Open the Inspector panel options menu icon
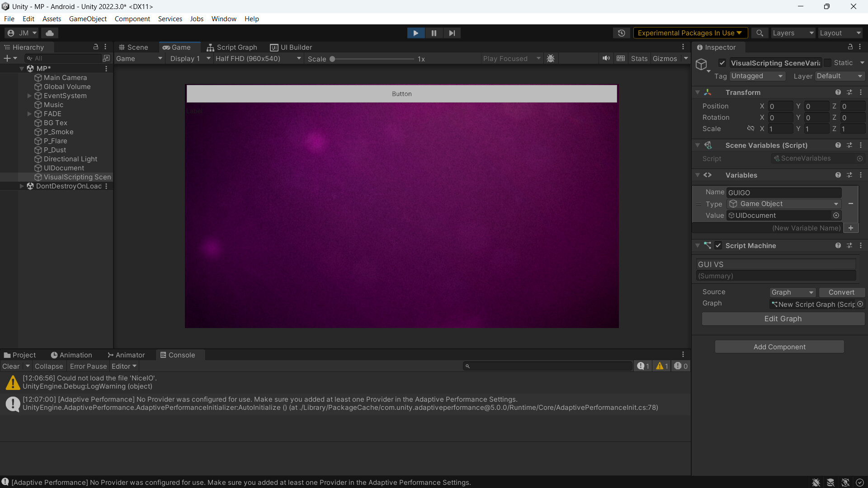Viewport: 868px width, 488px height. tap(861, 47)
